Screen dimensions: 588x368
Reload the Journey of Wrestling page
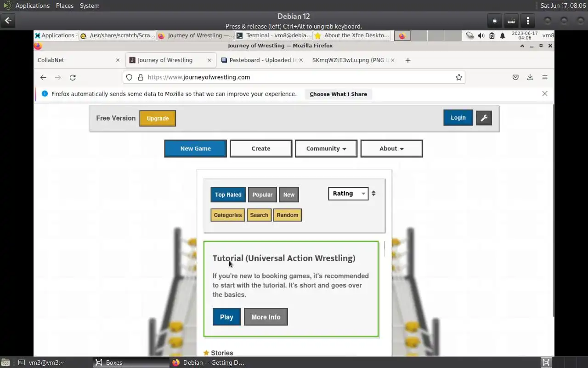point(73,77)
